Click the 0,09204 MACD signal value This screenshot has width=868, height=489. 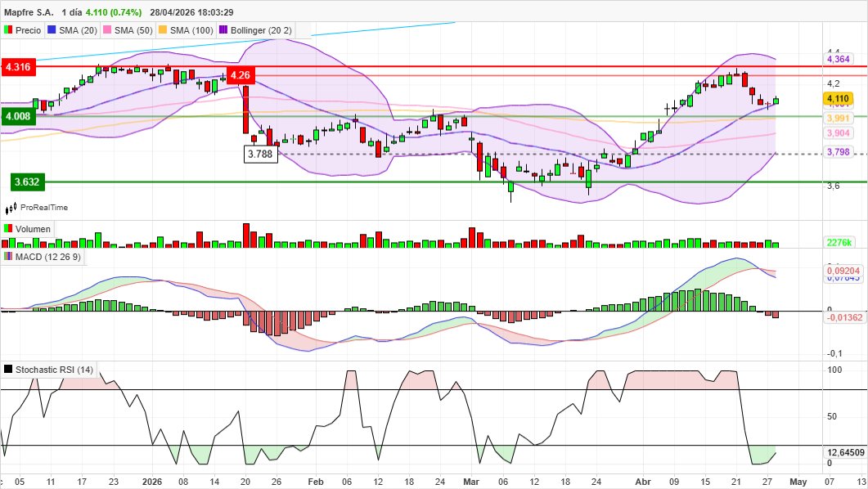[x=843, y=271]
